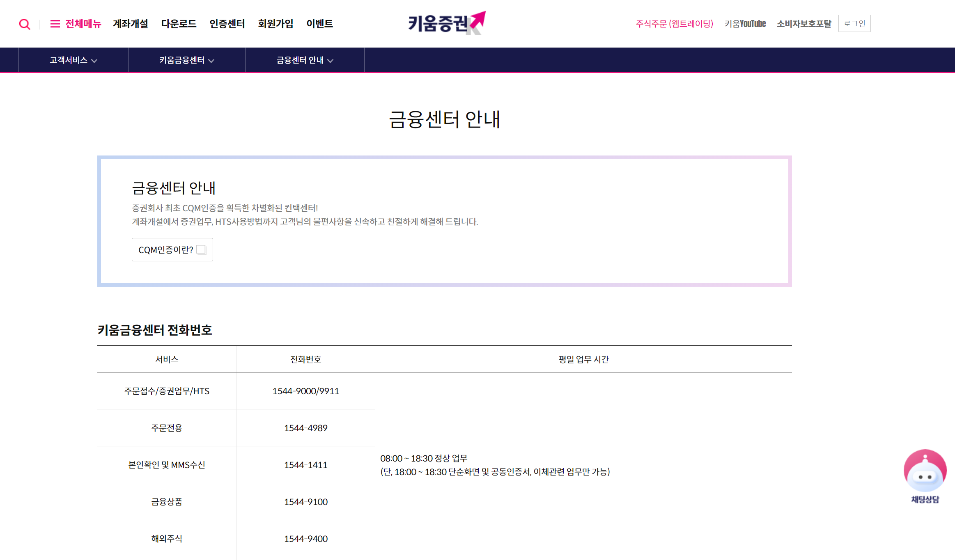955x560 pixels.
Task: Open the 소비자보호포탈 link
Action: click(x=803, y=24)
